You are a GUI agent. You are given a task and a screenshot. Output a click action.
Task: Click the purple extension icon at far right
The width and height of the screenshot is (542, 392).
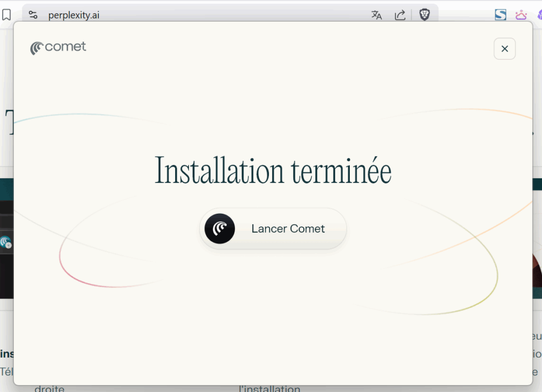coord(539,15)
